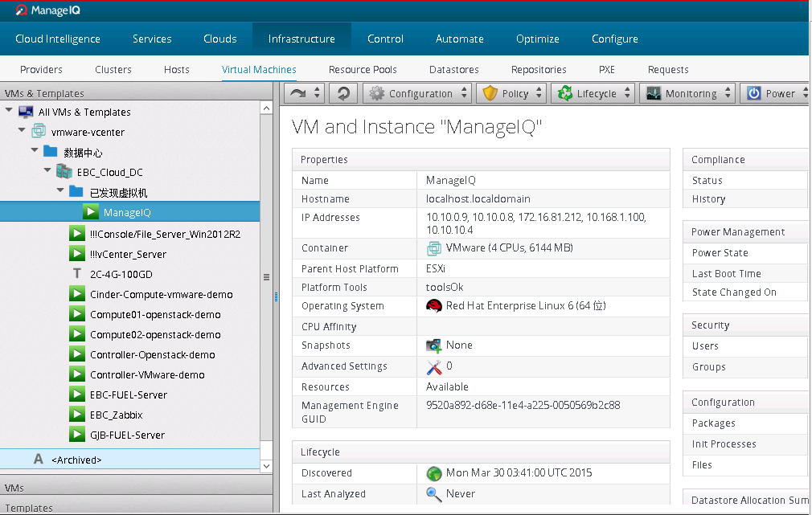Click the Advanced Settings tools icon

[434, 366]
